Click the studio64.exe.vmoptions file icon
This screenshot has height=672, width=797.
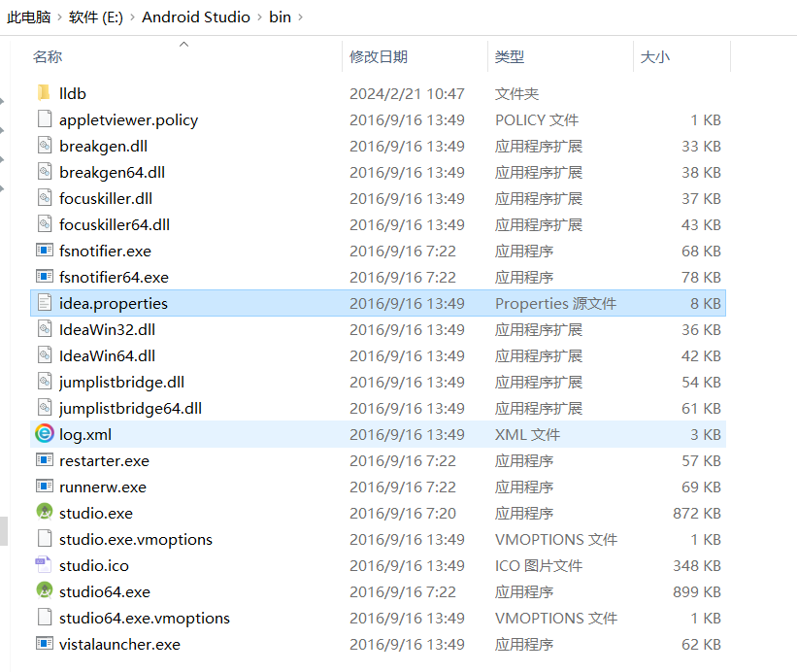pos(45,618)
